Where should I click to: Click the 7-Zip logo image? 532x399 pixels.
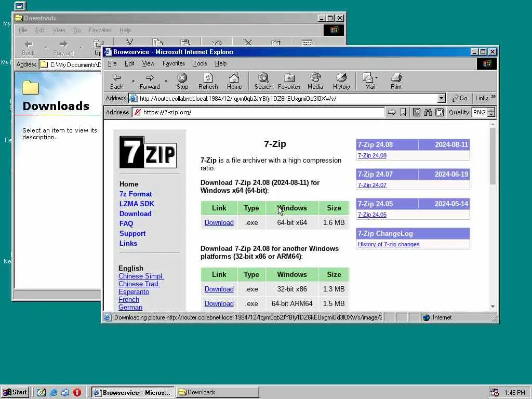[148, 152]
